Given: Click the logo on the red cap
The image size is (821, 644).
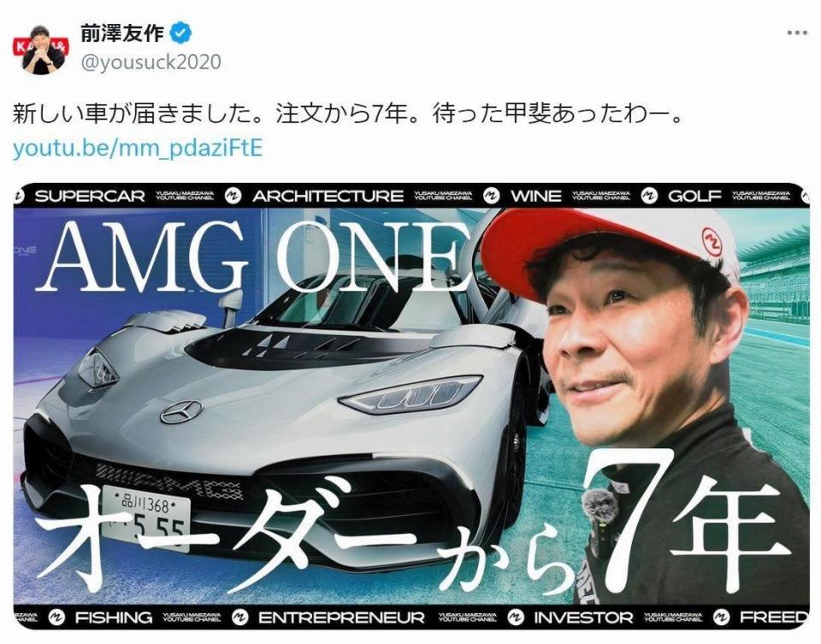Looking at the screenshot, I should 712,241.
